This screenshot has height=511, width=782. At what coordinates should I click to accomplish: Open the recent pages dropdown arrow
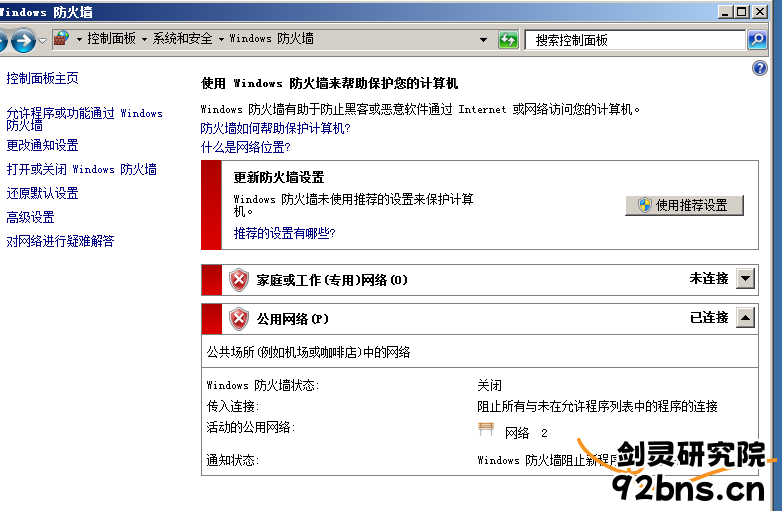43,41
